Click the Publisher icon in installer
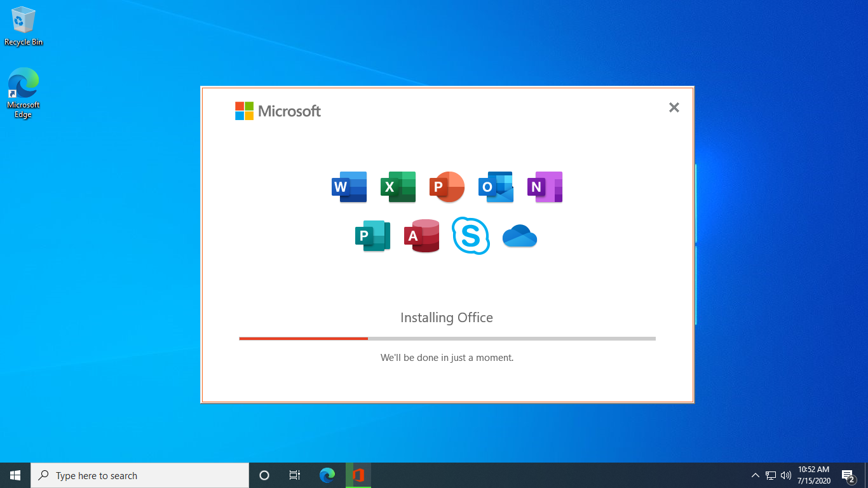This screenshot has height=488, width=868. pyautogui.click(x=372, y=236)
